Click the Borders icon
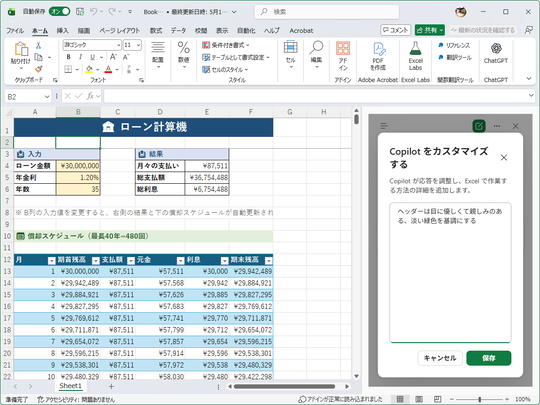The image size is (540, 405). point(68,70)
